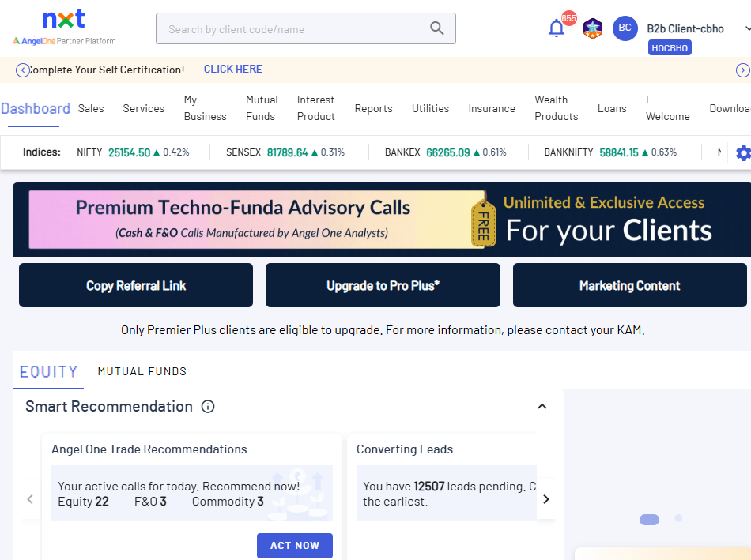Expand the B2b Client-cbho account dropdown
Viewport: 751px width, 560px height.
(x=746, y=28)
